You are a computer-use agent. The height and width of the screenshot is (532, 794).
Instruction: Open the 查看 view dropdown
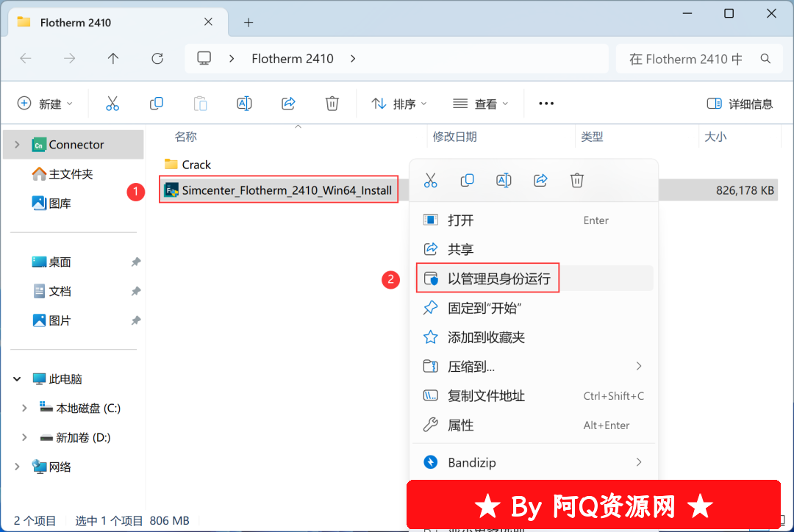click(480, 104)
